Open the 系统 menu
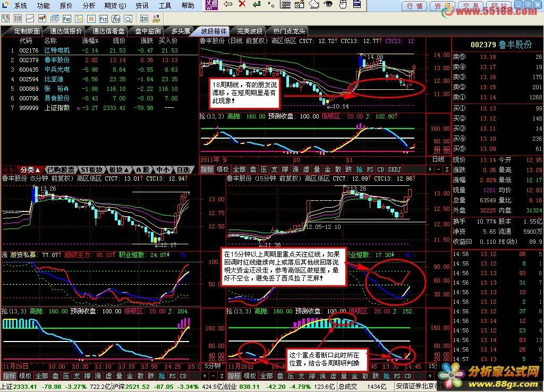 coord(21,5)
